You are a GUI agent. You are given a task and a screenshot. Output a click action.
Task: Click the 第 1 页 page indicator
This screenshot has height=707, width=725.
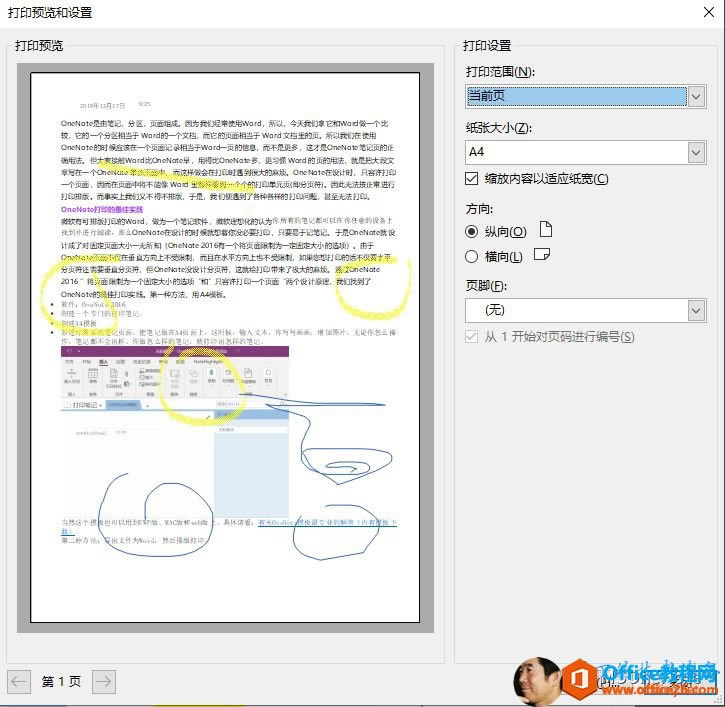coord(61,682)
